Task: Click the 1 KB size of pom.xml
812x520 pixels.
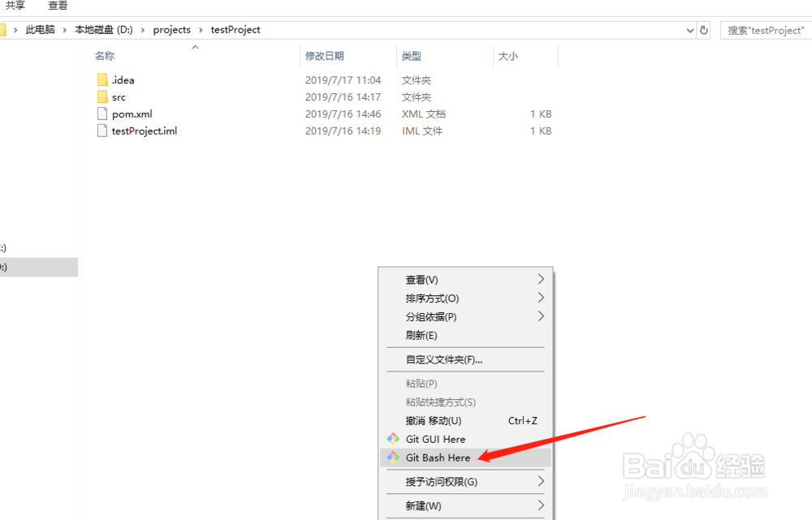Action: pyautogui.click(x=541, y=114)
